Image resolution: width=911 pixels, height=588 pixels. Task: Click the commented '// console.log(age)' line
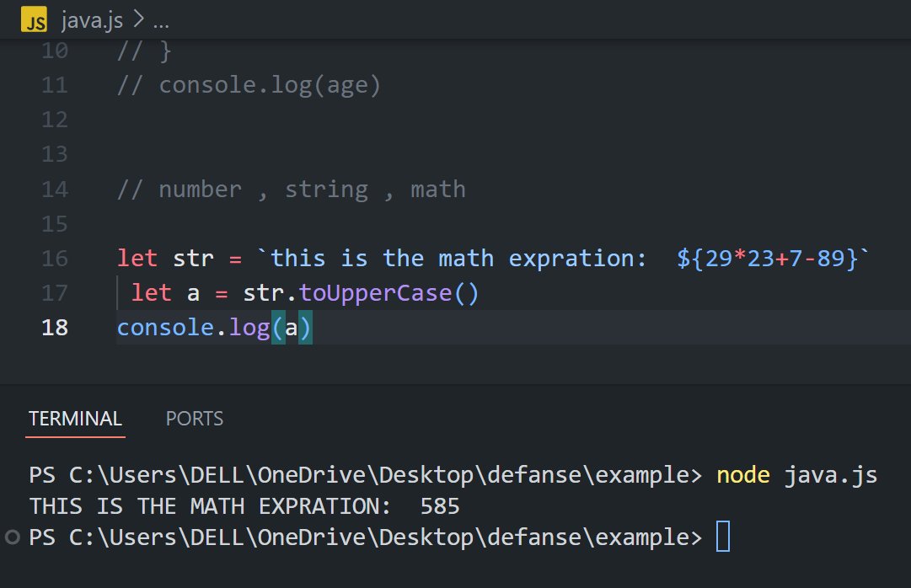tap(249, 85)
